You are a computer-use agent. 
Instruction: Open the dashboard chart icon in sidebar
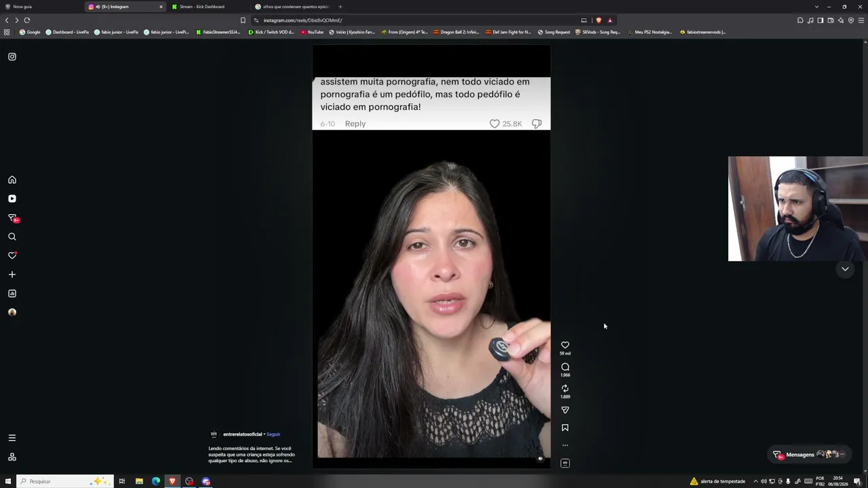coord(12,293)
